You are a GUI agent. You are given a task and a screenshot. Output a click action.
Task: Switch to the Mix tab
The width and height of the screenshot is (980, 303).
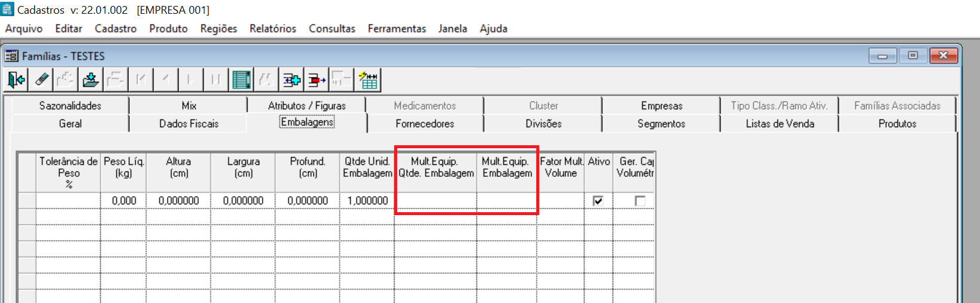[189, 106]
